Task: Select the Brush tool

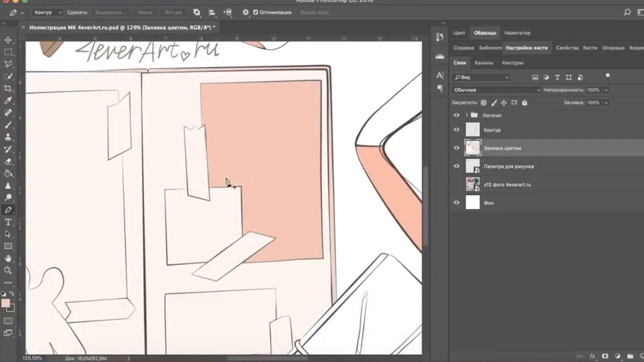Action: (x=8, y=125)
